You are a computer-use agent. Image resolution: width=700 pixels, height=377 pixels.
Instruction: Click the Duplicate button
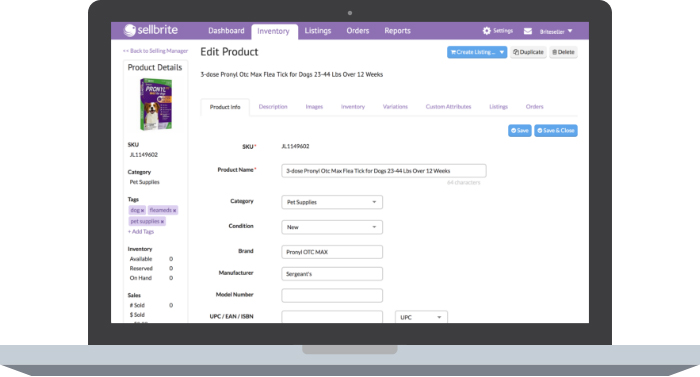point(529,52)
